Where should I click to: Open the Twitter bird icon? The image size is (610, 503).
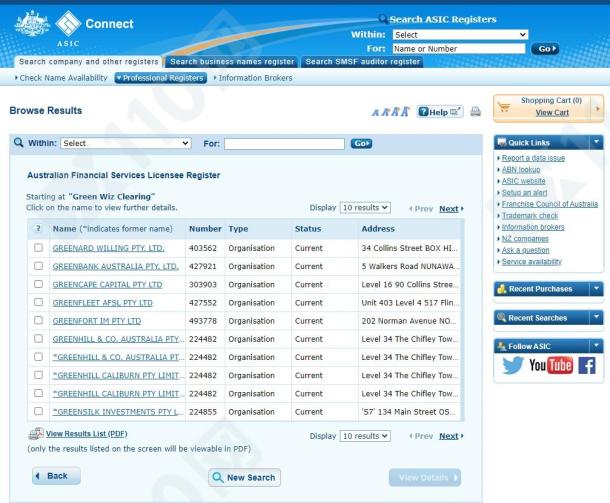click(512, 366)
